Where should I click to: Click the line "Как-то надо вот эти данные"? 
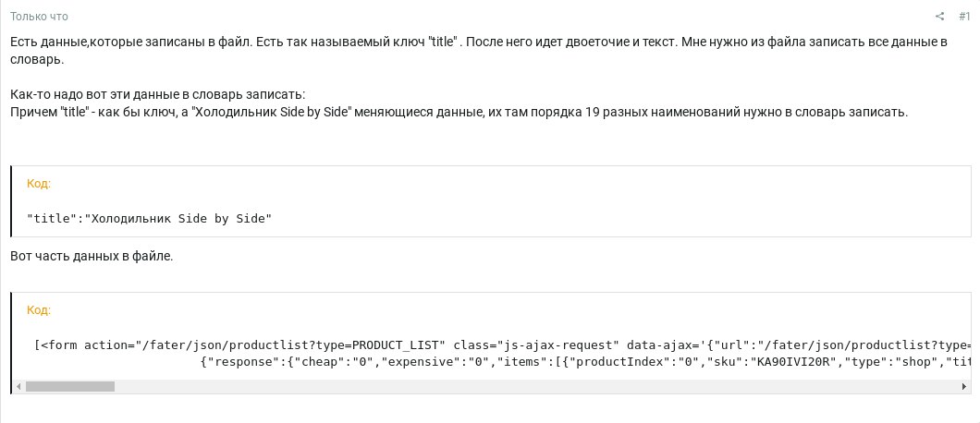pyautogui.click(x=157, y=95)
